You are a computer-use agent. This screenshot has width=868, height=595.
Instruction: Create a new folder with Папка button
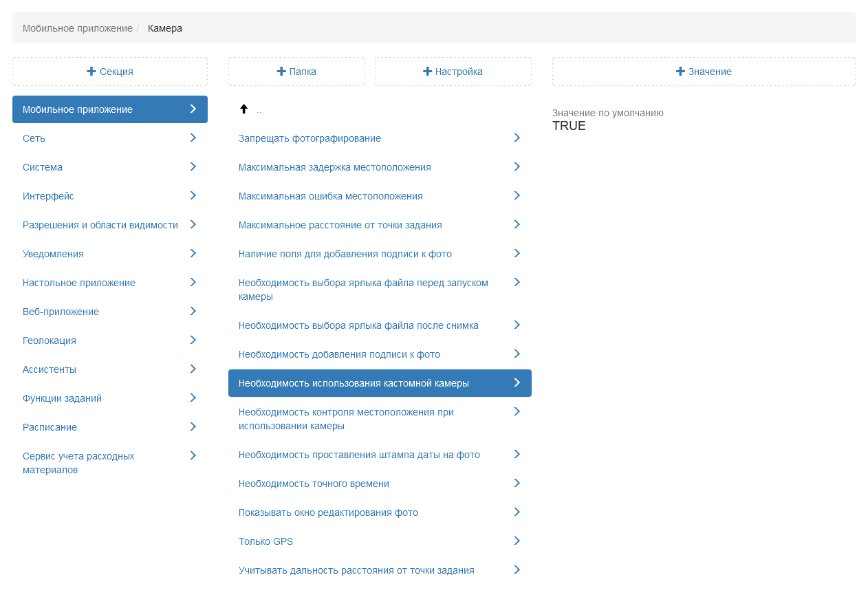(x=296, y=72)
